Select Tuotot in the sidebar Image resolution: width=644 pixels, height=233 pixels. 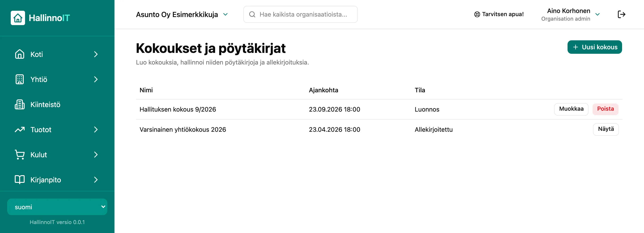pyautogui.click(x=57, y=129)
